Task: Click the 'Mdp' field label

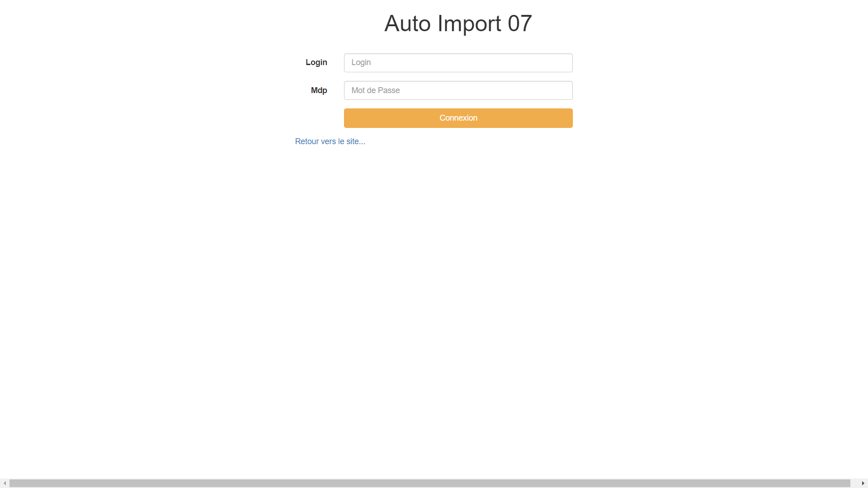Action: coord(319,90)
